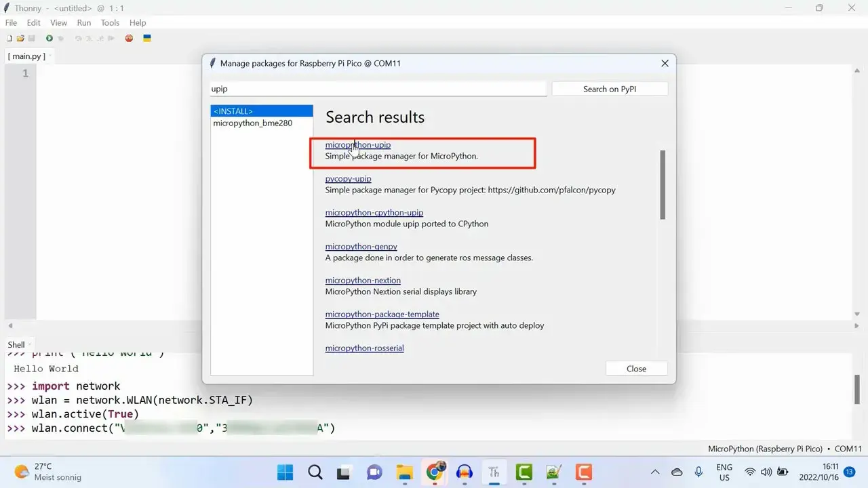Image resolution: width=868 pixels, height=488 pixels.
Task: Open the Chat app in taskbar
Action: pos(374,472)
